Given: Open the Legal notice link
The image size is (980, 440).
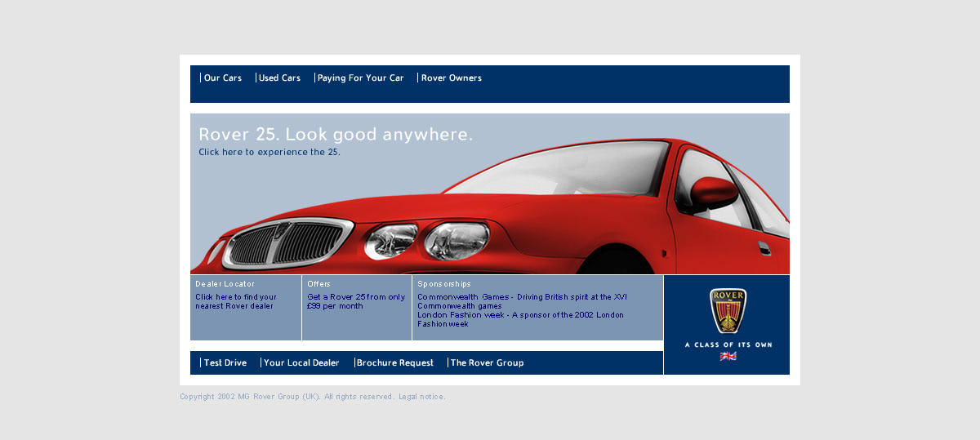Looking at the screenshot, I should click(422, 397).
